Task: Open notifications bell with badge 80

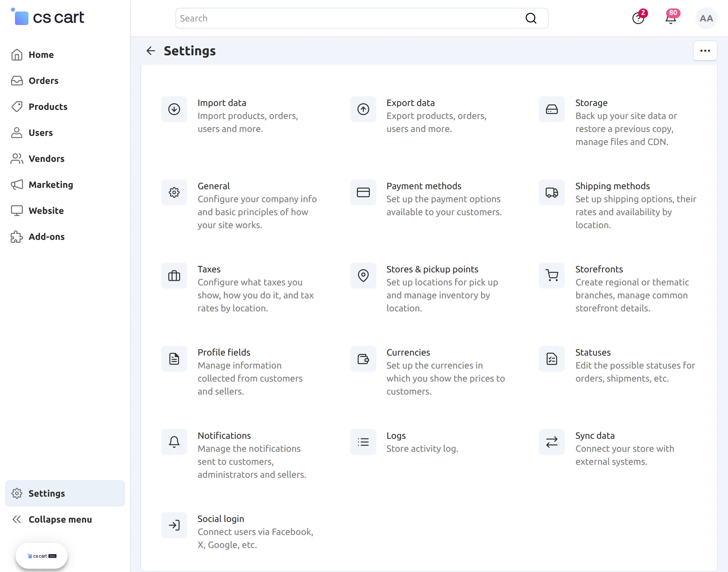Action: click(671, 18)
